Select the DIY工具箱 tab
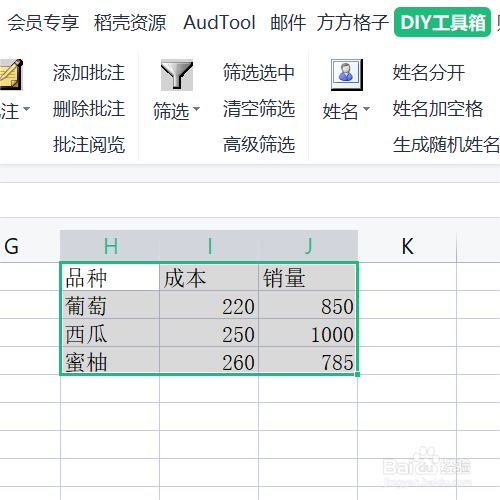Image resolution: width=500 pixels, height=500 pixels. coord(442,22)
